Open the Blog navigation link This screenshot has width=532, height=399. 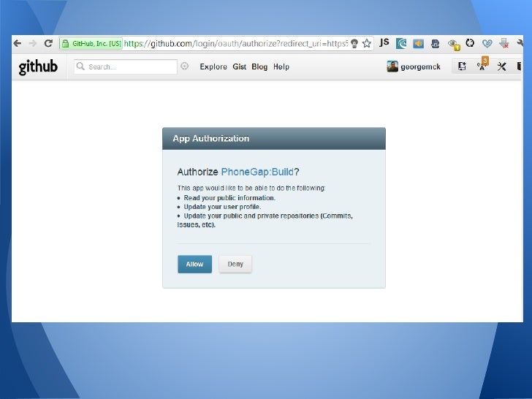[x=259, y=66]
